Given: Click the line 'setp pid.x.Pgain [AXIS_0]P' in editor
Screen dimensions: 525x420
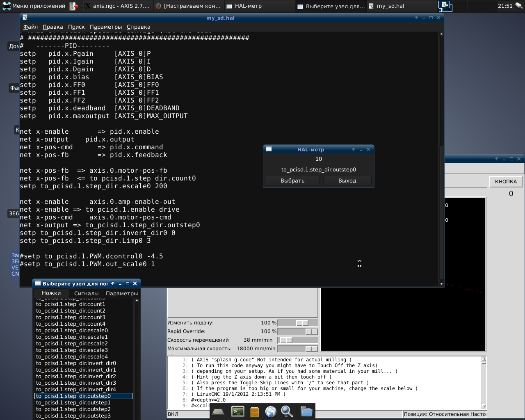Looking at the screenshot, I should (x=85, y=54).
